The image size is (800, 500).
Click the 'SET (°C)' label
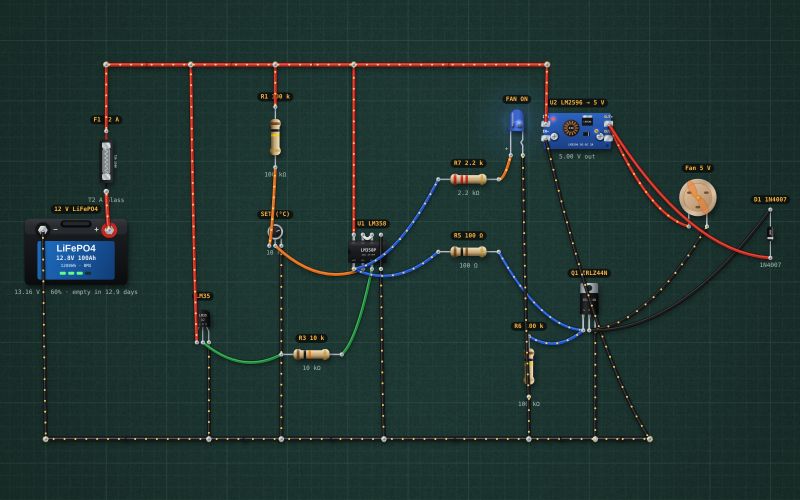coord(276,214)
